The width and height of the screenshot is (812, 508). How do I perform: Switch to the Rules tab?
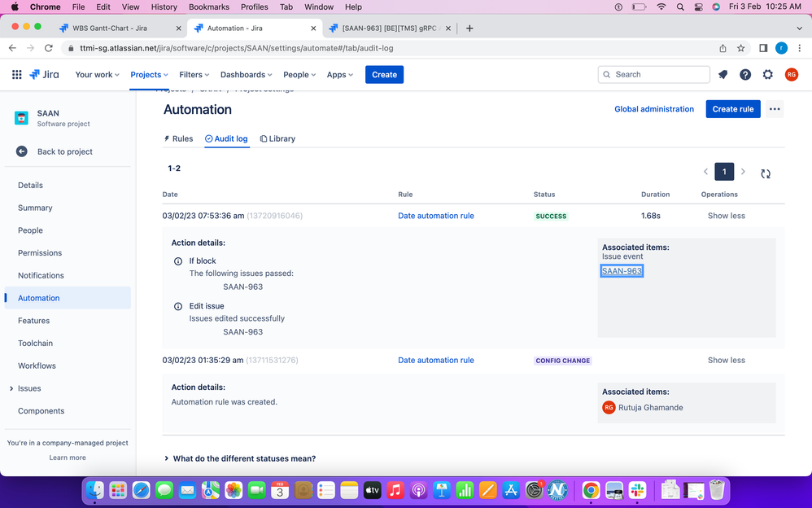point(179,139)
